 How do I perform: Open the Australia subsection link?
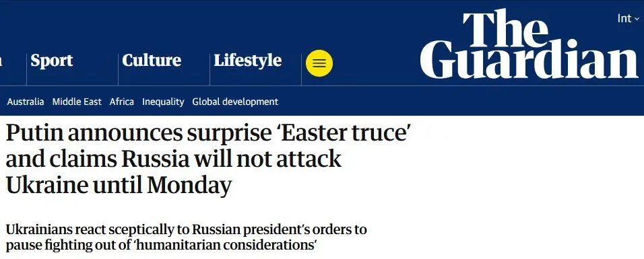click(x=26, y=102)
